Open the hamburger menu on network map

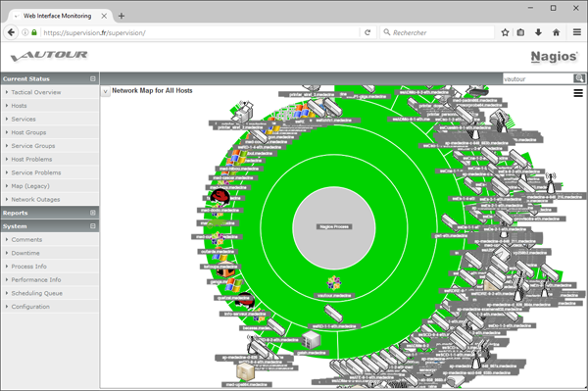[x=578, y=93]
